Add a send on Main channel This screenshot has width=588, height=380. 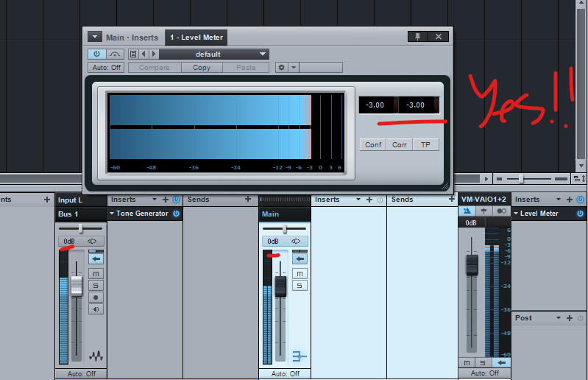(452, 199)
